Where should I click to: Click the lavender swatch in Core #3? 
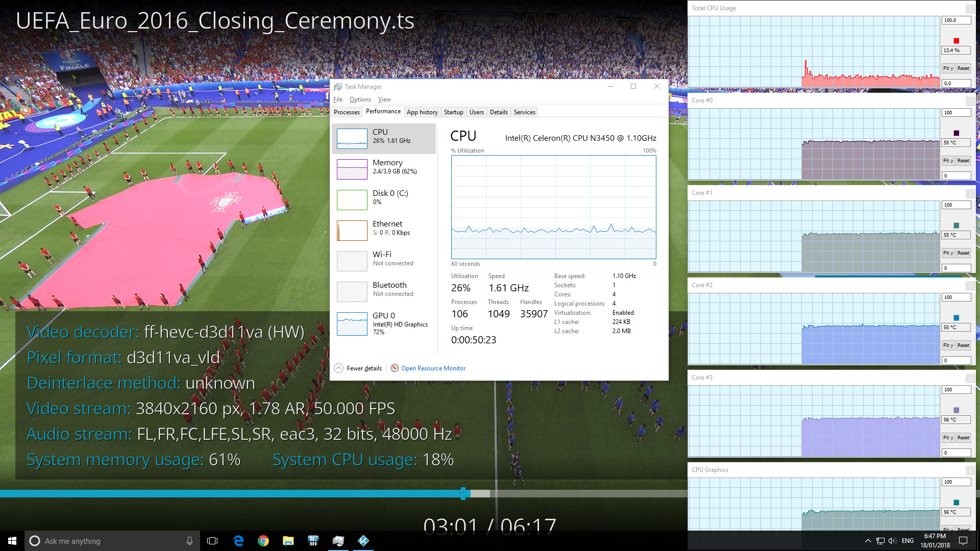(957, 410)
